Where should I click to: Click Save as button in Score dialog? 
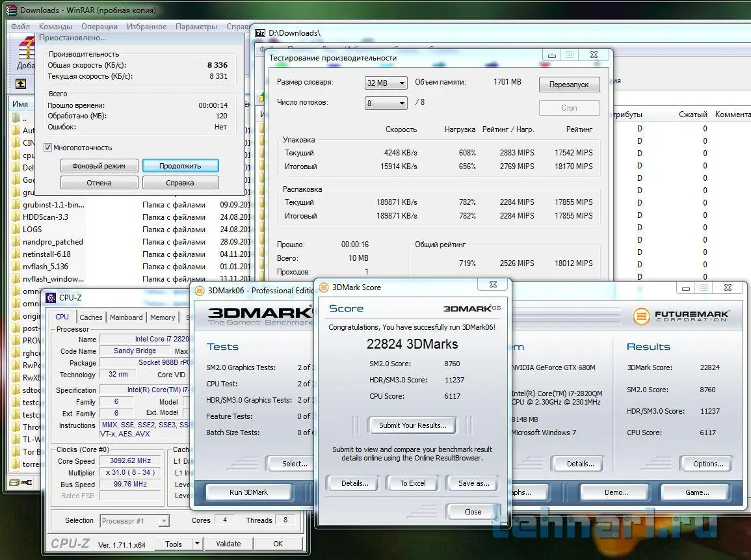[473, 483]
